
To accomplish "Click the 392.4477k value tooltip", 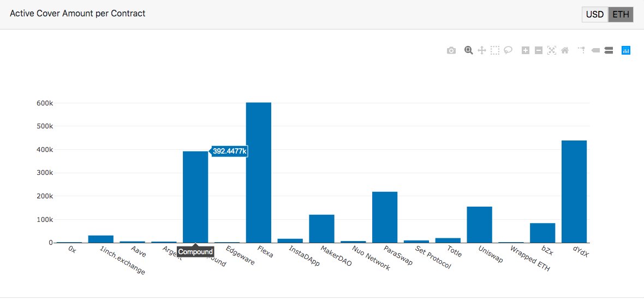I will [x=230, y=151].
